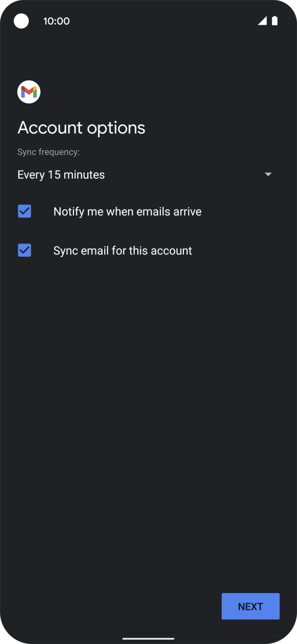
Task: Tap the gesture navigation bar handle
Action: coord(148,638)
